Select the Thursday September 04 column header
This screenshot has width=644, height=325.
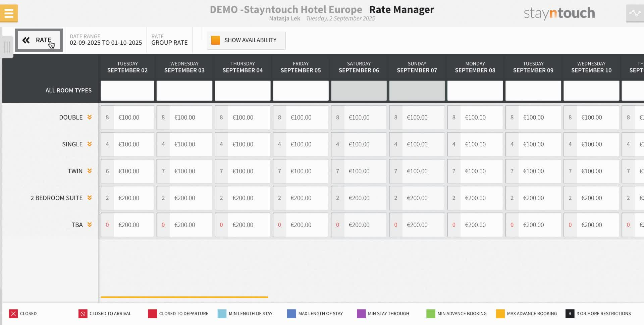pyautogui.click(x=243, y=67)
